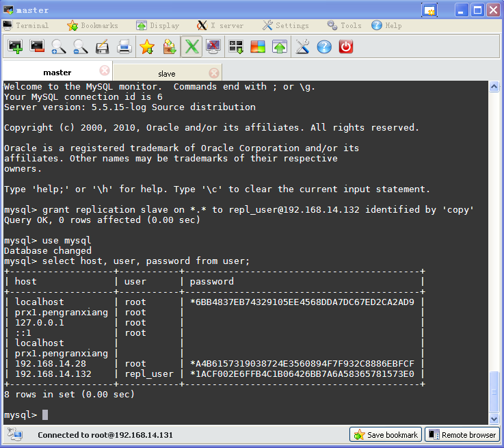
Task: Zoom out the terminal font with the magnifier minus
Action: click(81, 47)
